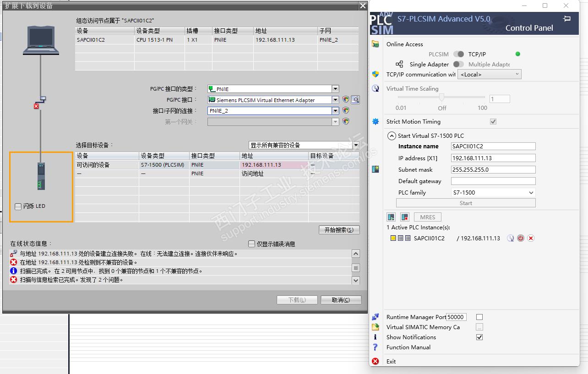The image size is (588, 374).
Task: Remove the SAPCII01C2 instance with red X
Action: coord(531,238)
